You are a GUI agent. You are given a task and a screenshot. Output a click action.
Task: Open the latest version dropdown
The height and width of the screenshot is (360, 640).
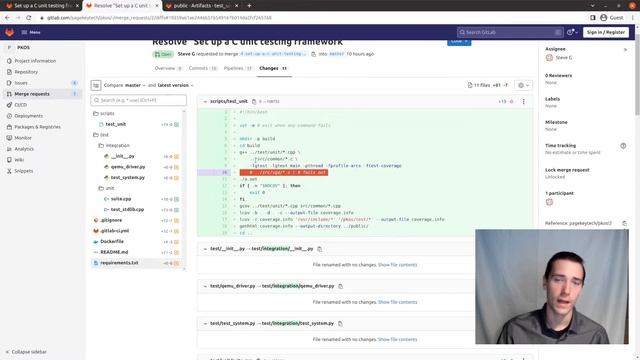(176, 85)
